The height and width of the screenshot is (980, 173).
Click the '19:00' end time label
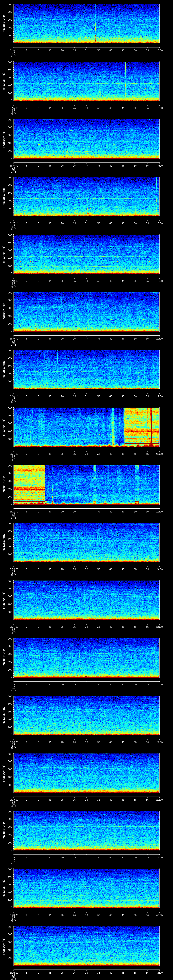coord(159,281)
